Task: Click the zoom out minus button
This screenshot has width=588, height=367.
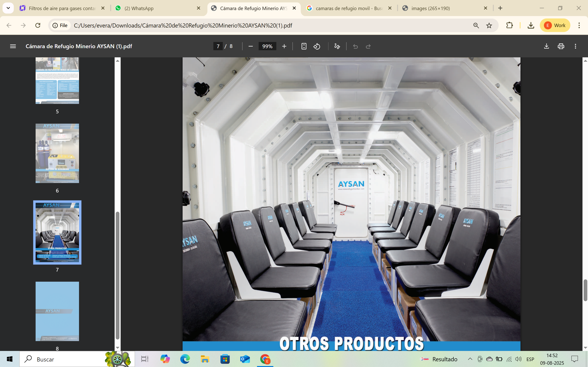Action: coord(251,46)
